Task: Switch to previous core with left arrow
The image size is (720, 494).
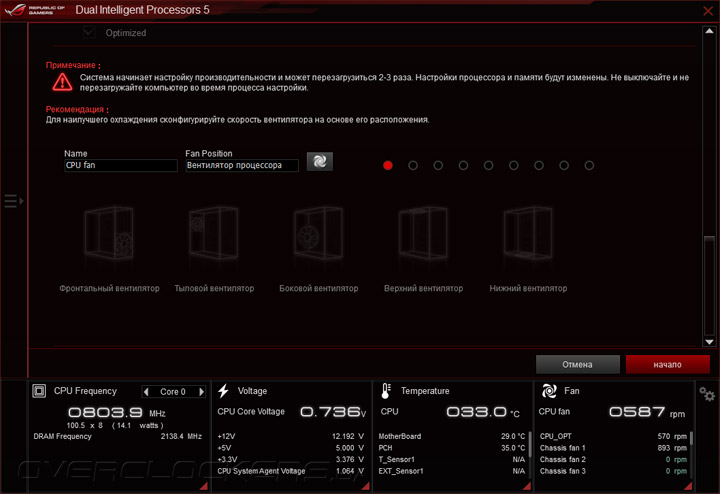Action: tap(146, 392)
